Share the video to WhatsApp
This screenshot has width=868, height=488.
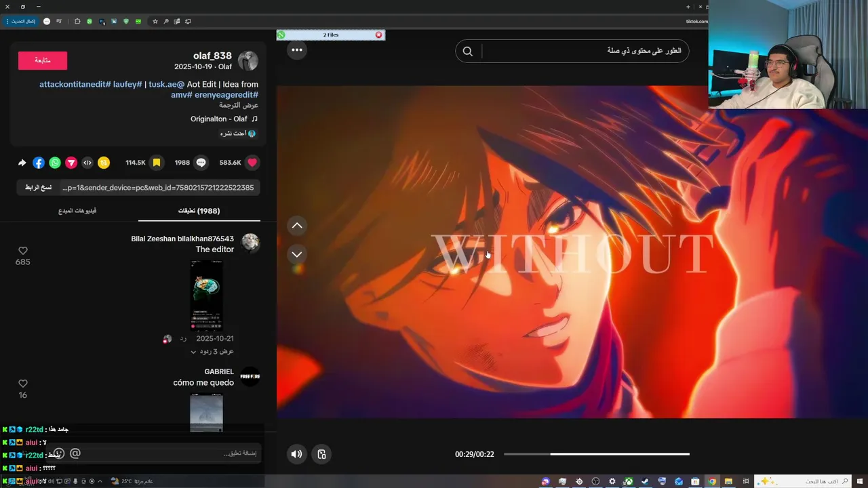[x=55, y=163]
